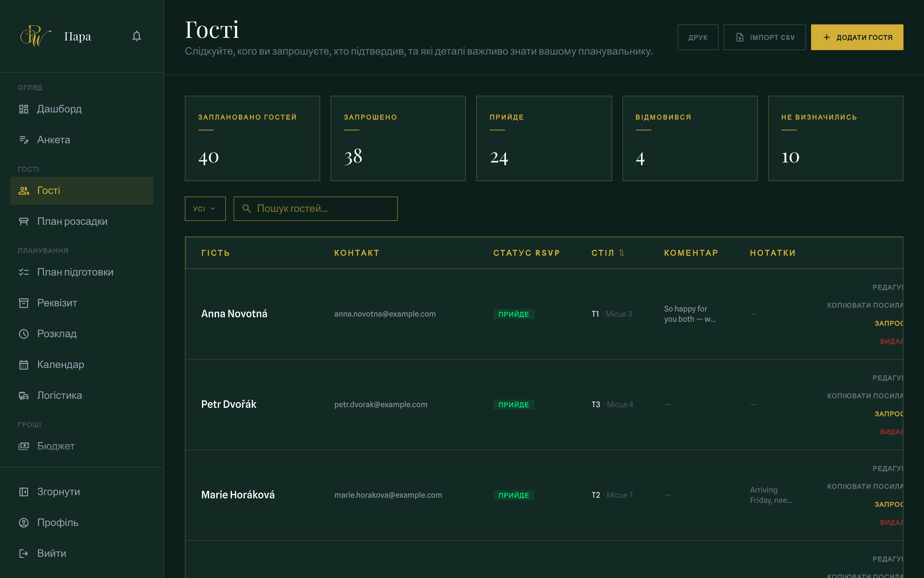Open Бюджет money icon
Image resolution: width=924 pixels, height=578 pixels.
tap(24, 446)
